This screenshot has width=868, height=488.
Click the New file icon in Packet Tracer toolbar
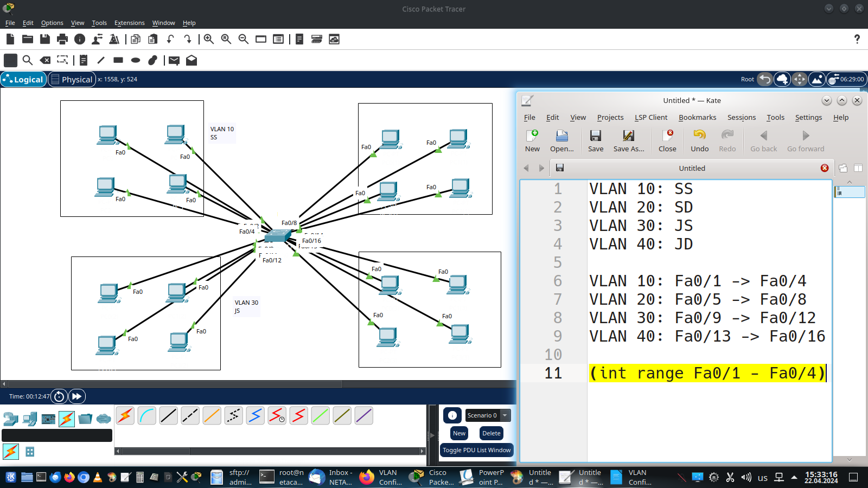point(10,39)
